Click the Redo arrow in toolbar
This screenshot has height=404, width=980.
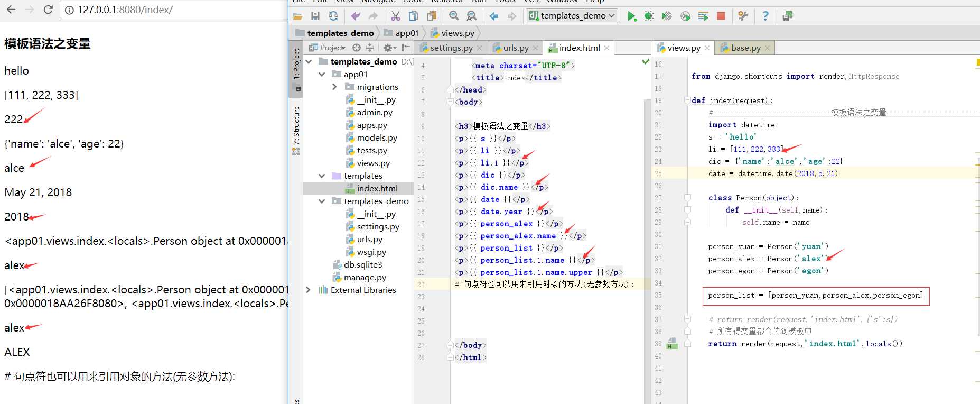click(x=373, y=16)
